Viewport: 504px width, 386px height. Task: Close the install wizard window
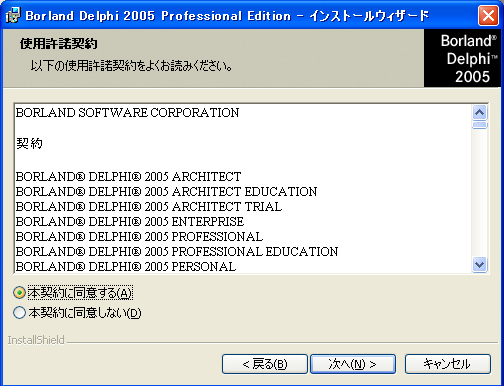click(488, 15)
